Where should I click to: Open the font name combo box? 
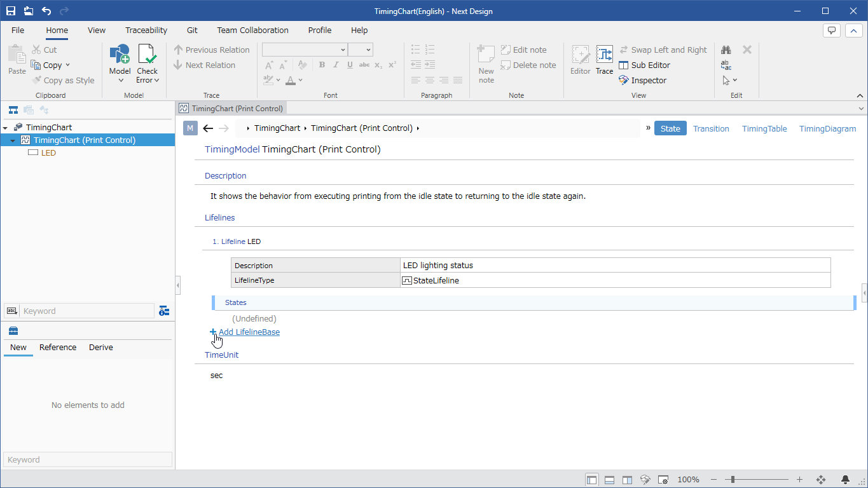(305, 50)
